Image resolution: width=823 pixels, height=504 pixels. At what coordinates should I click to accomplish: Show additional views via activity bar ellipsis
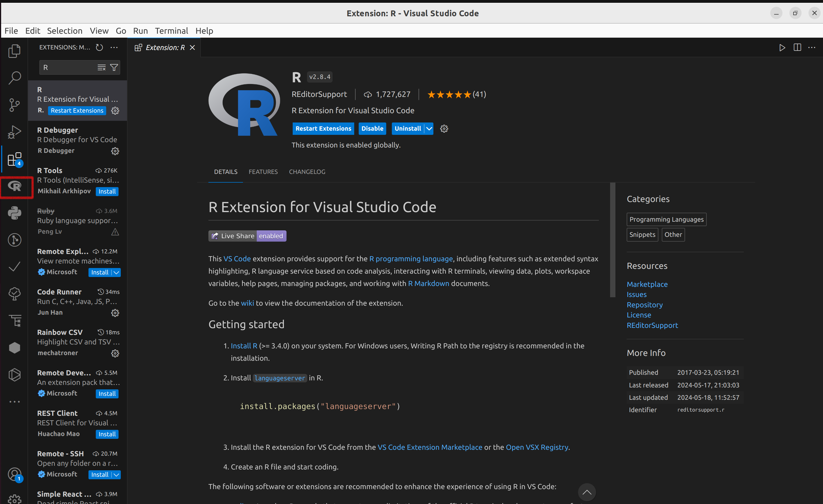click(x=14, y=402)
